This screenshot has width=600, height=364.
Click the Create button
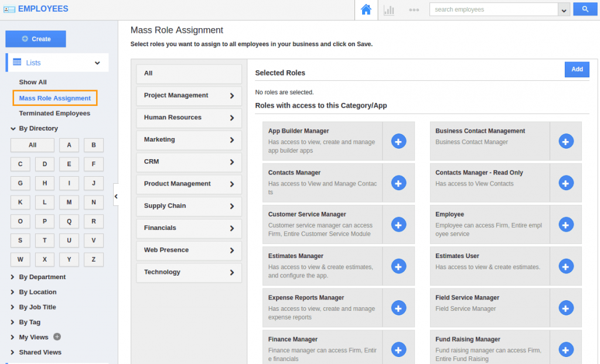[36, 39]
